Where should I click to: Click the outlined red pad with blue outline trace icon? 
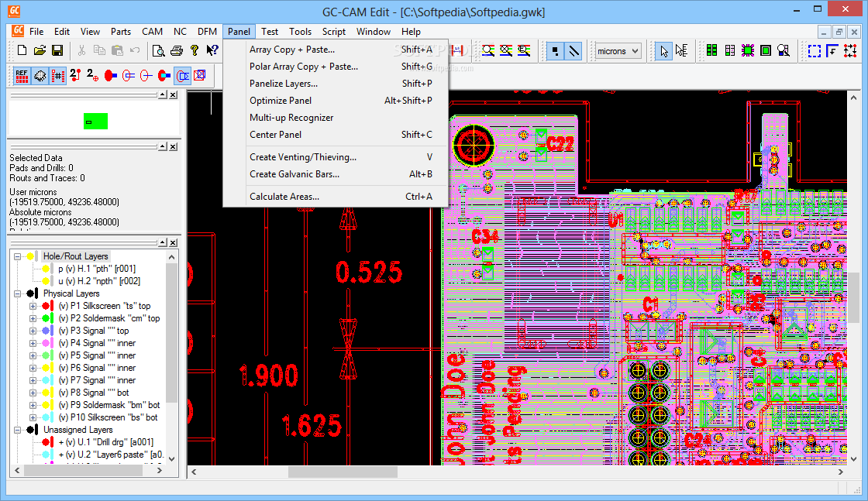(129, 75)
